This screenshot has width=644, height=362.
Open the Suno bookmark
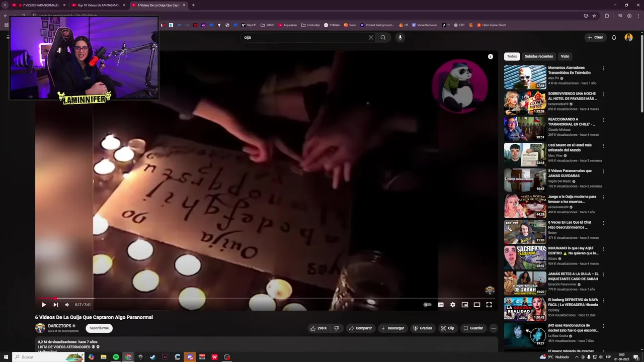350,25
